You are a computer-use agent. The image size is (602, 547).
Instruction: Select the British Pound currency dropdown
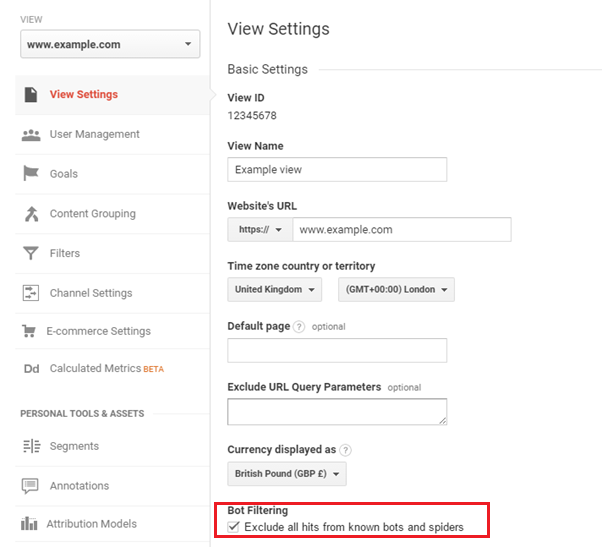[x=287, y=473]
